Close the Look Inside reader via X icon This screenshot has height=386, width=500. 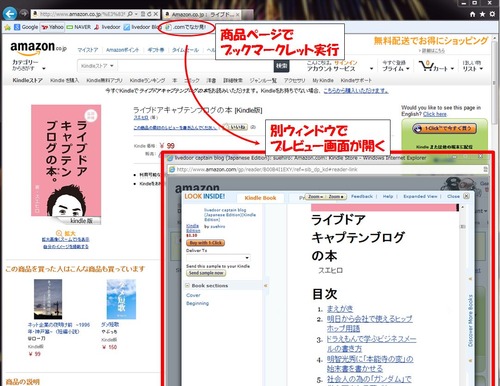click(x=466, y=196)
